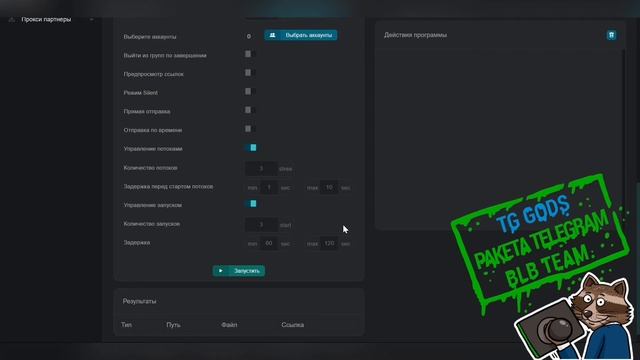Click the people icon in Выбрать аккаунты
This screenshot has height=360, width=640.
(x=273, y=35)
